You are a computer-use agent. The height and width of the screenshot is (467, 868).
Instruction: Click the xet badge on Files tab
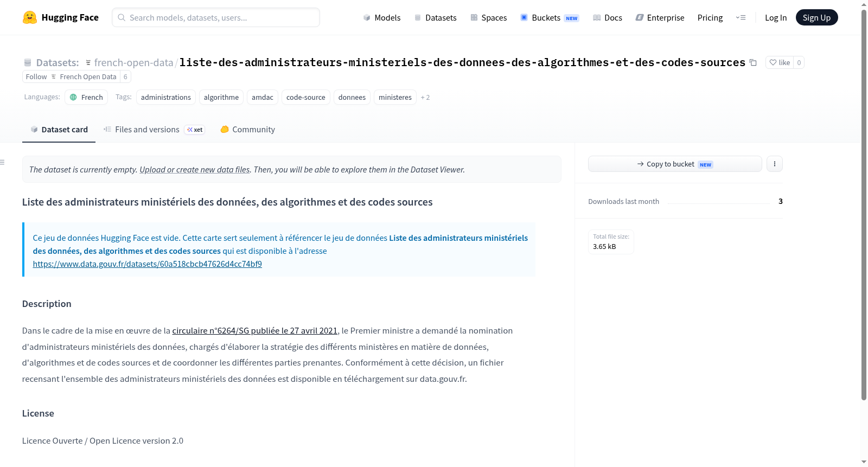(195, 130)
